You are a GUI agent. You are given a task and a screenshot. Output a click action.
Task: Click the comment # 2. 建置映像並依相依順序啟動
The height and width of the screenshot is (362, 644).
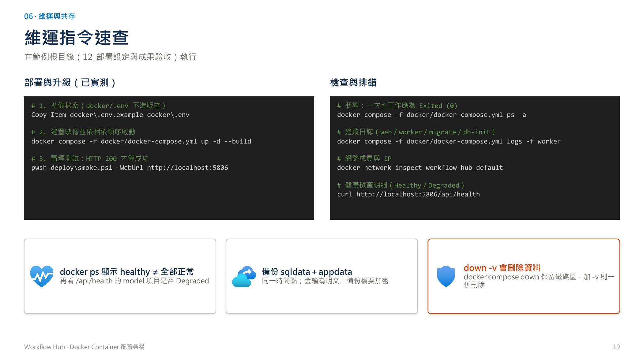pyautogui.click(x=83, y=132)
